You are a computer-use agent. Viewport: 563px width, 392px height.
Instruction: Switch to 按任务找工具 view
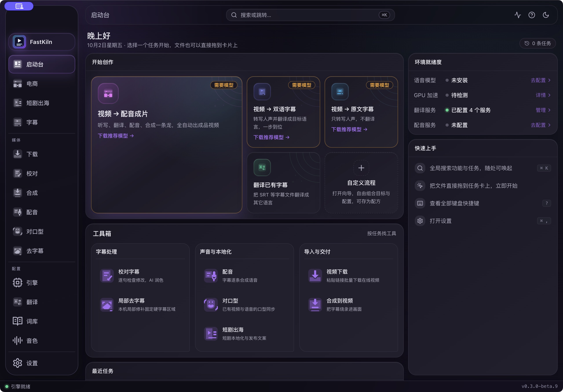[382, 234]
